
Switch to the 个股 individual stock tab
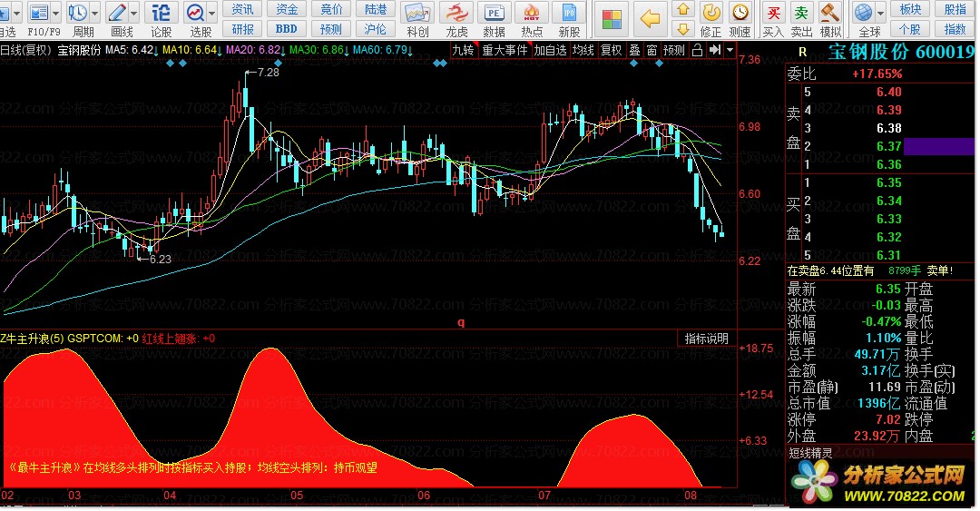point(910,29)
